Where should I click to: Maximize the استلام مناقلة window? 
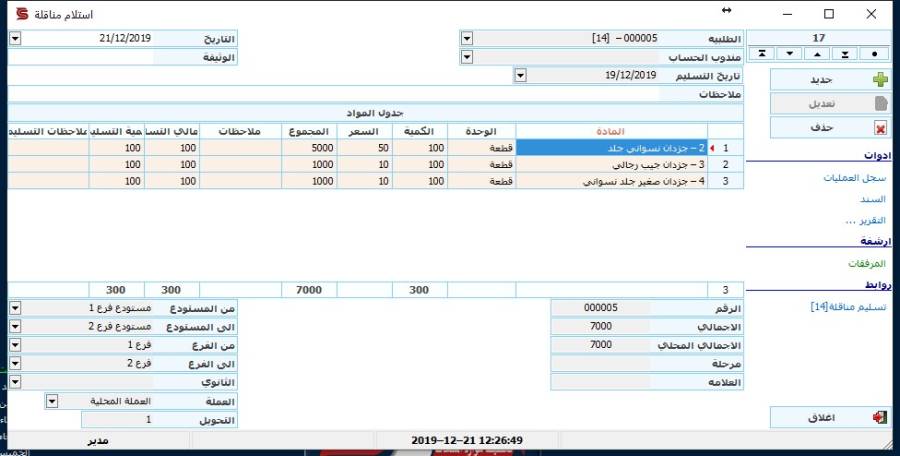coord(829,14)
